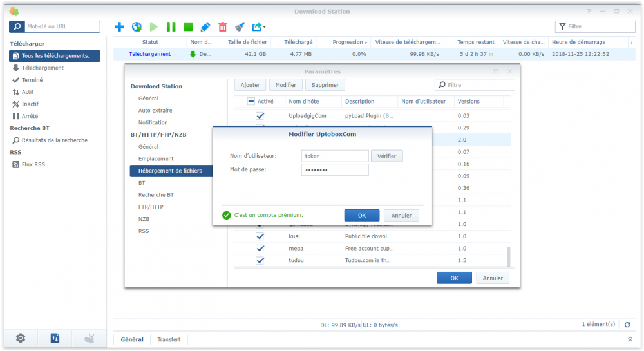The height and width of the screenshot is (351, 644).
Task: Click the blue plus add download icon
Action: pos(120,26)
